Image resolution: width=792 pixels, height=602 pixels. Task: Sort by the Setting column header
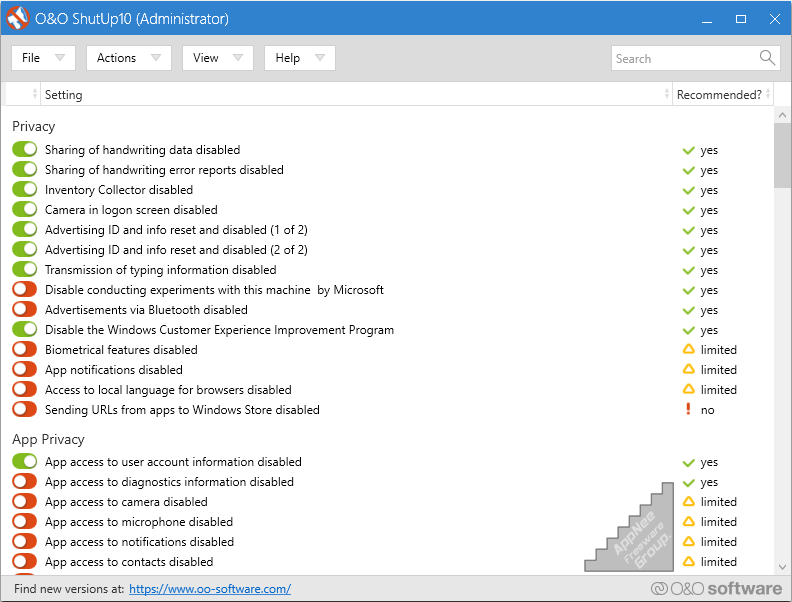[x=356, y=94]
